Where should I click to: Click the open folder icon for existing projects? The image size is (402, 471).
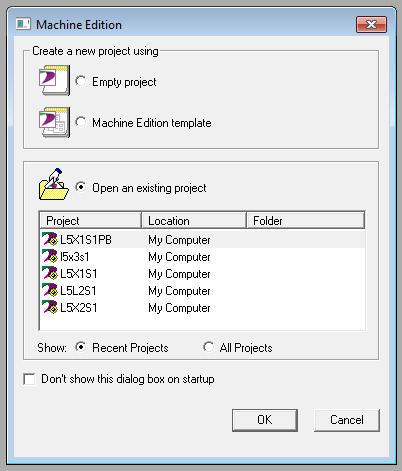click(54, 184)
